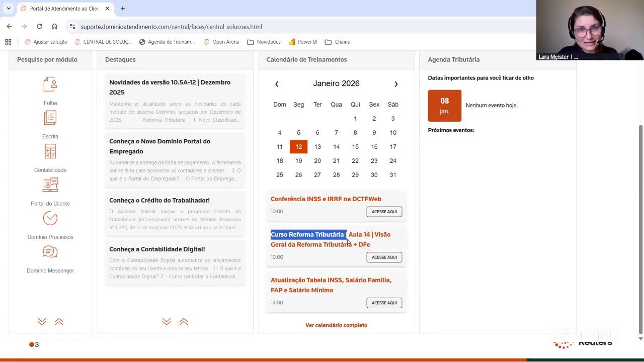Image resolution: width=644 pixels, height=362 pixels.
Task: Click browser forward arrow
Action: [24, 26]
